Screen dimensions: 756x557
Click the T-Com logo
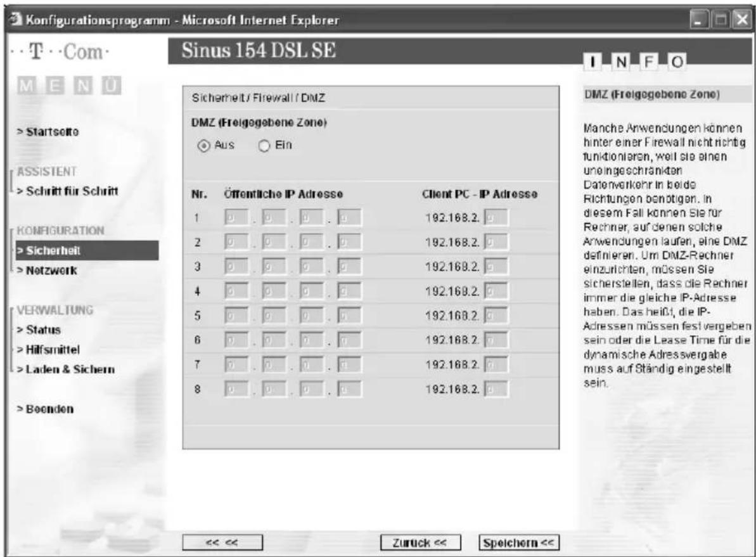tap(60, 51)
